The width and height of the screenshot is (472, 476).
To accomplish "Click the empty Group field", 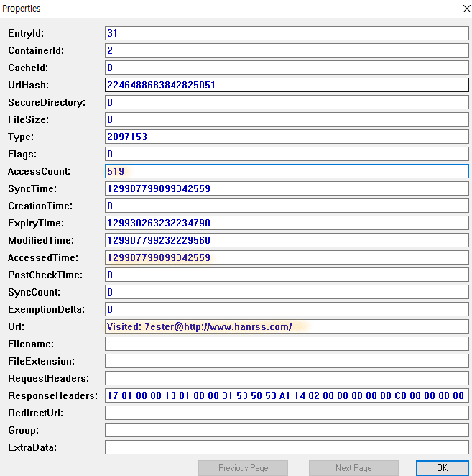I will (x=287, y=430).
